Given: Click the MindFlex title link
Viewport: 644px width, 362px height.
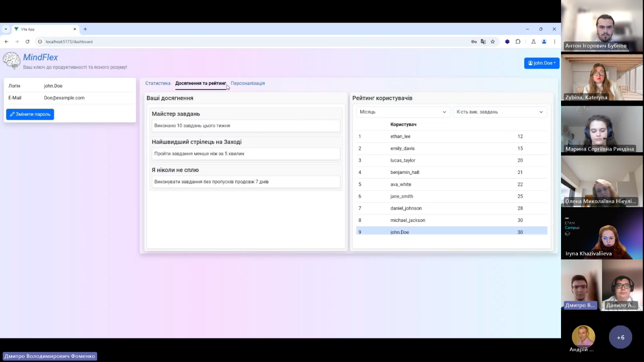Looking at the screenshot, I should coord(41,58).
